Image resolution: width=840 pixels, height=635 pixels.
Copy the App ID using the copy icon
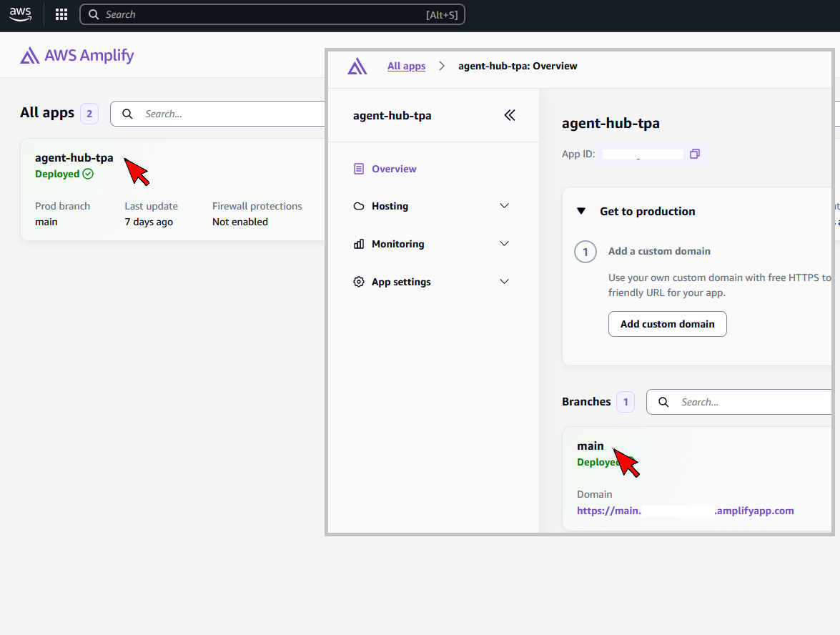(x=694, y=154)
